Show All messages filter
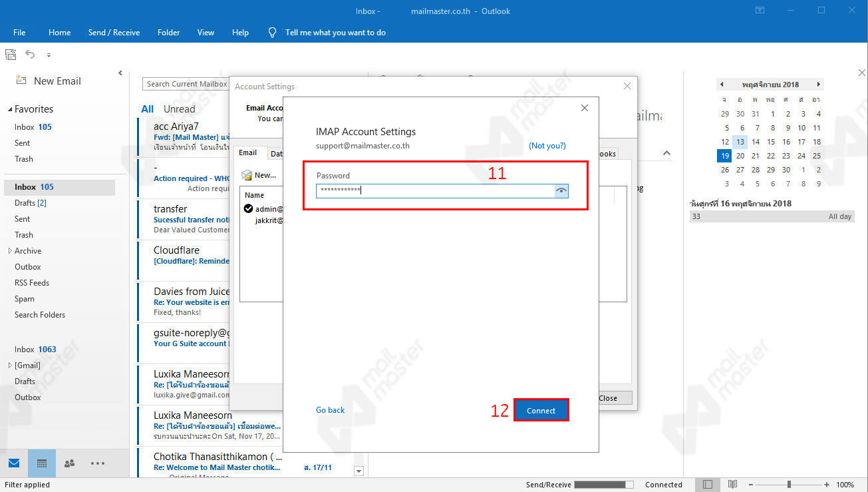 pyautogui.click(x=147, y=109)
